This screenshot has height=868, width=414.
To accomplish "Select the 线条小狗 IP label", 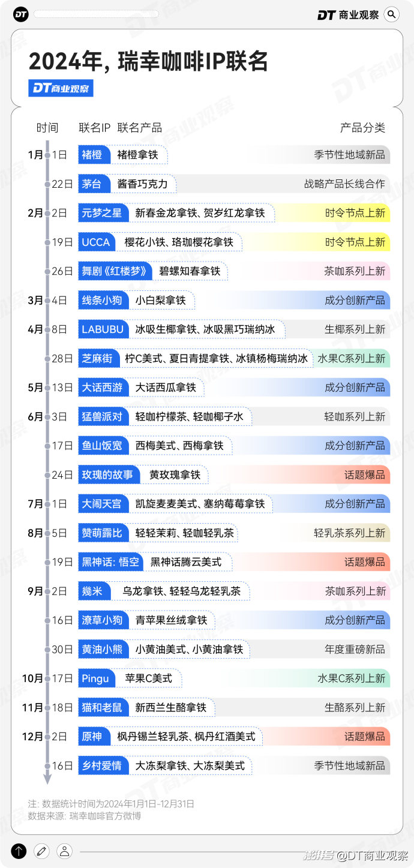I will [x=102, y=300].
